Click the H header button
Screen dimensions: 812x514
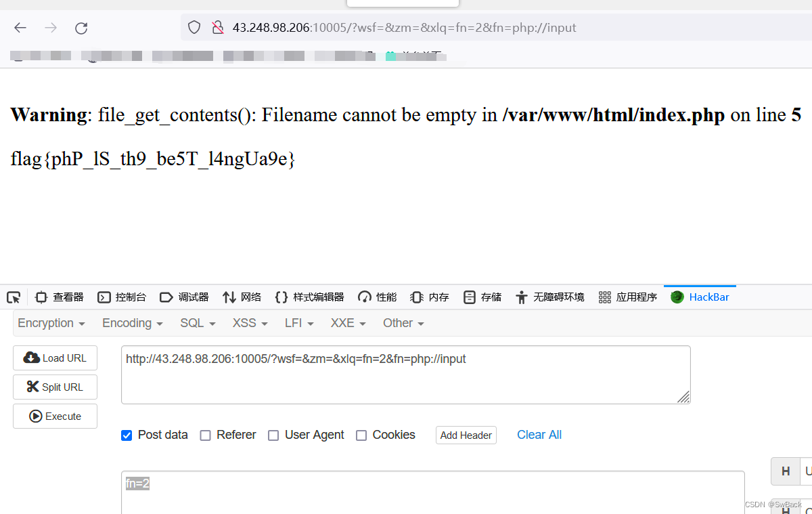pos(786,471)
